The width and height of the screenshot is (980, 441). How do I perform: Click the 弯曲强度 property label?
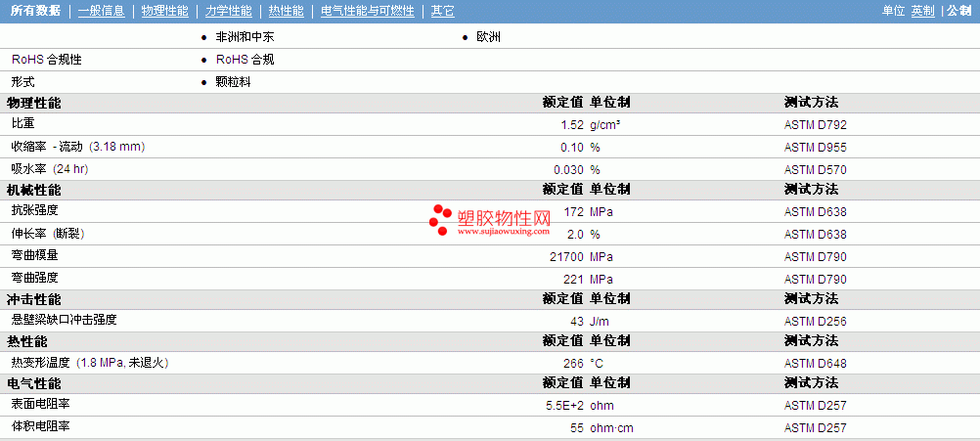[x=35, y=278]
